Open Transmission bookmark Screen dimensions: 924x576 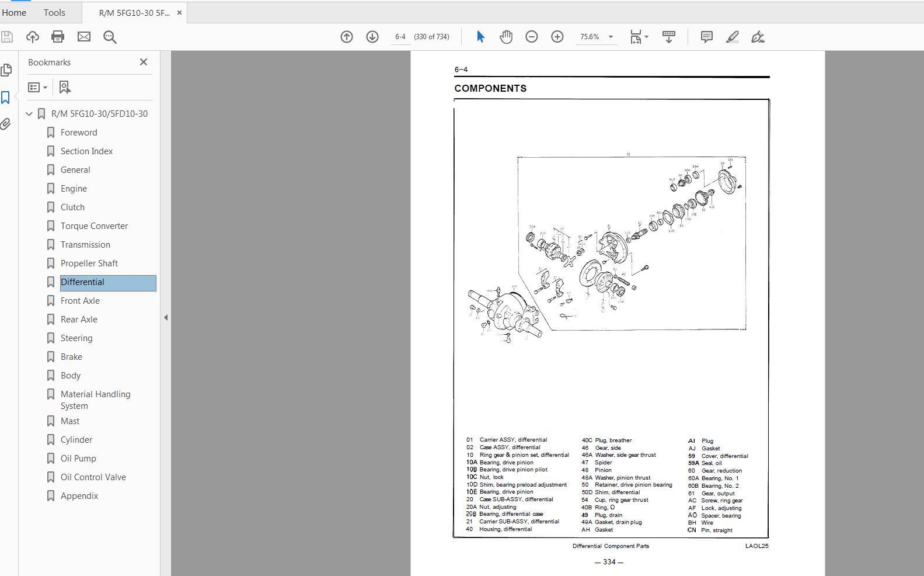tap(85, 245)
